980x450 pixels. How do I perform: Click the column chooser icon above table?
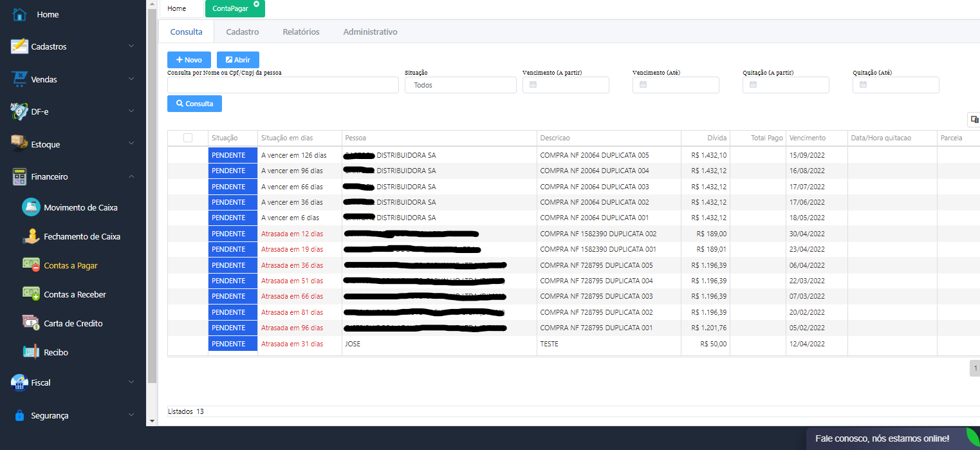click(974, 119)
